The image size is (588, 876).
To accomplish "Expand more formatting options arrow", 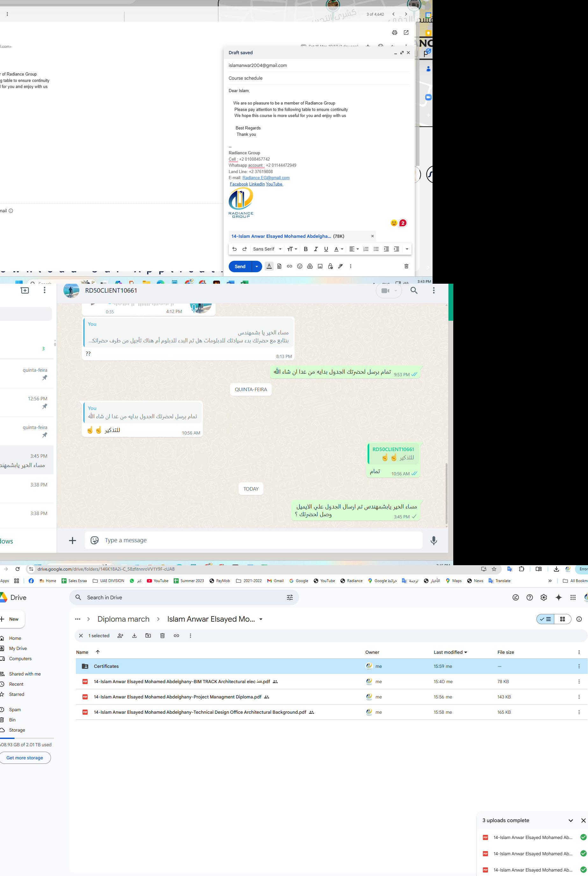I will [407, 249].
